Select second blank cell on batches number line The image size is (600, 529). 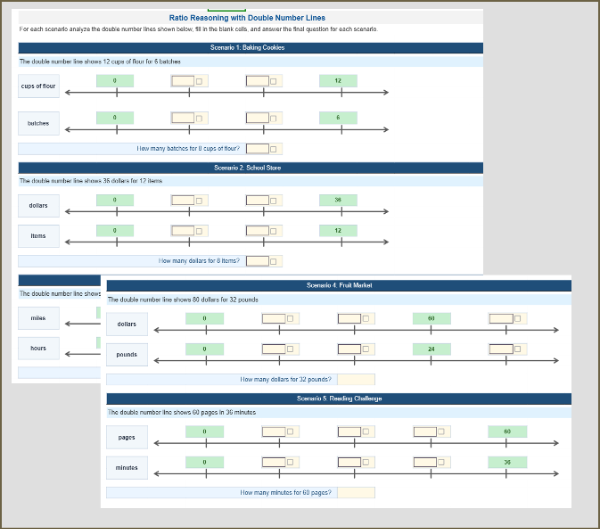click(257, 118)
